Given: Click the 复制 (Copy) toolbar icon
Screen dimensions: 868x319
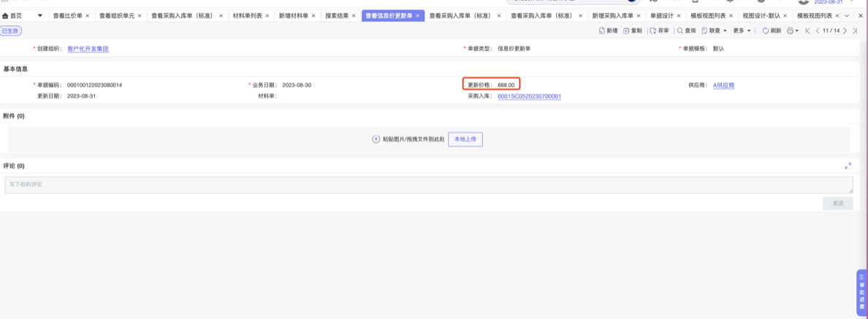Looking at the screenshot, I should (627, 31).
